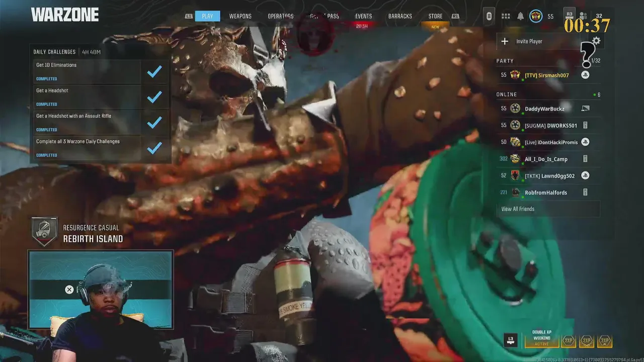The image size is (644, 362).
Task: Click iDontHackiPromis rank emblem
Action: (x=515, y=142)
